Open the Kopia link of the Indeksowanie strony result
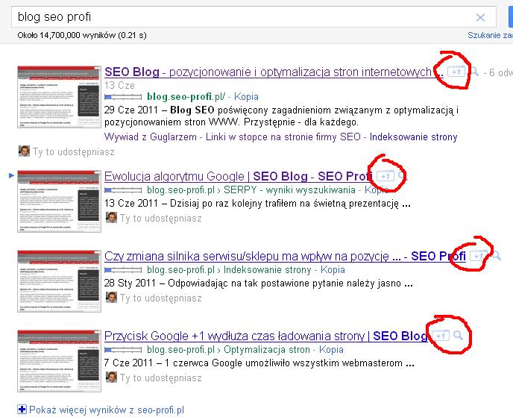Screen dimensions: 513x420 [x=333, y=270]
